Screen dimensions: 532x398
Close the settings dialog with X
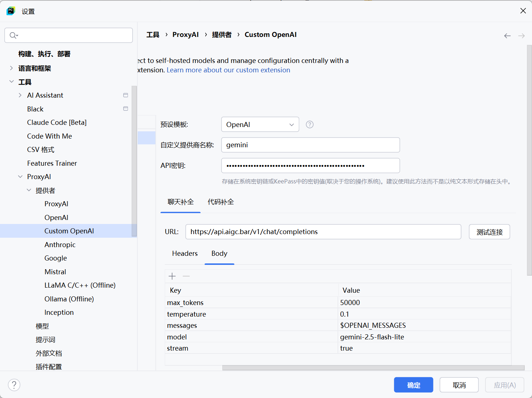coord(523,11)
